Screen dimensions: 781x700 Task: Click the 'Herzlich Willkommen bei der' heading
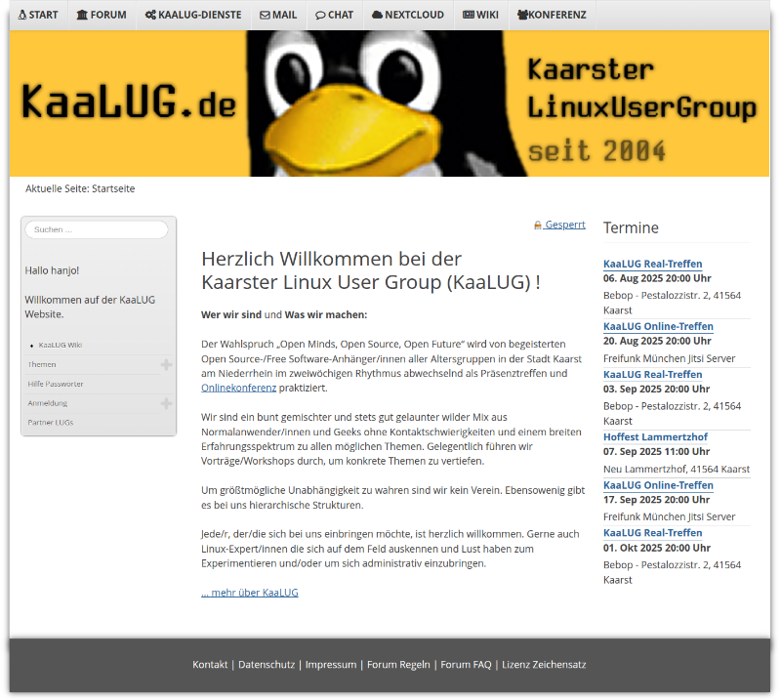click(331, 259)
